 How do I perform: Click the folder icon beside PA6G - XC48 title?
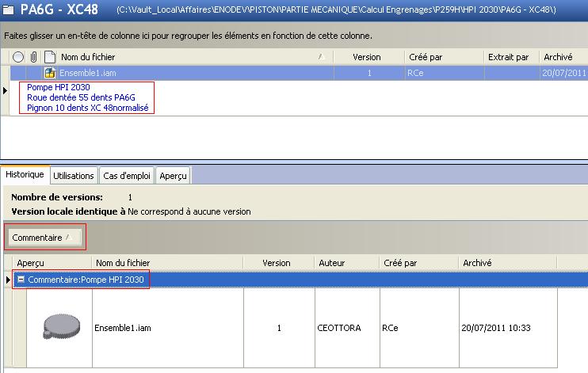coord(8,10)
